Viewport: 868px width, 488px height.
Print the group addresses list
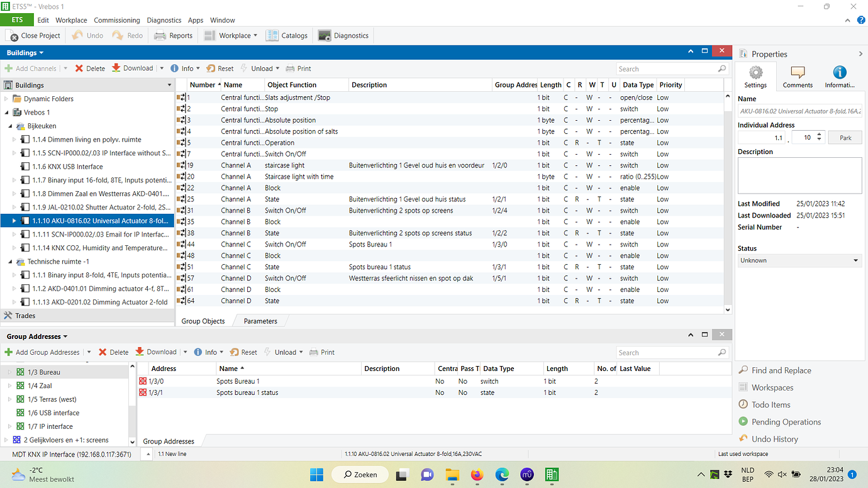(321, 352)
